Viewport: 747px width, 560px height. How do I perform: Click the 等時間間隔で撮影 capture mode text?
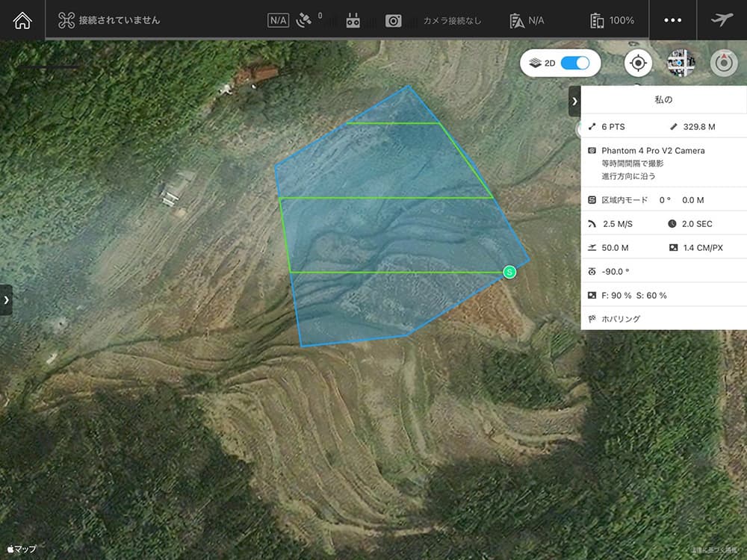coord(632,164)
